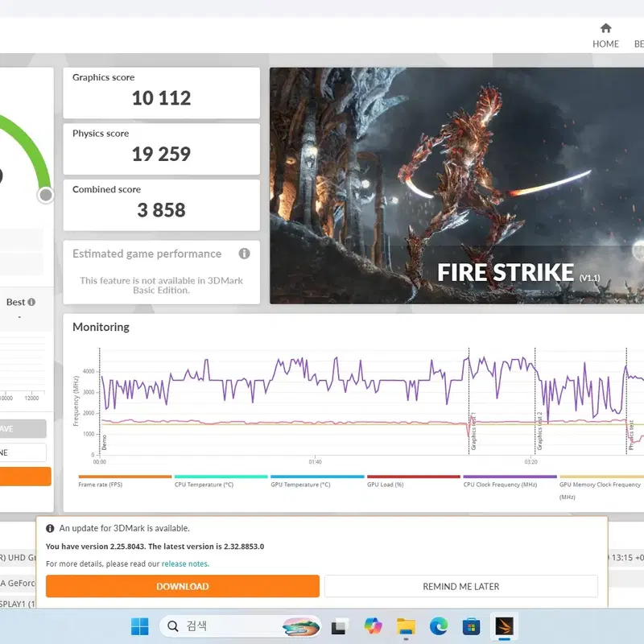Image resolution: width=644 pixels, height=644 pixels.
Task: Download the 3DMark update
Action: 183,586
